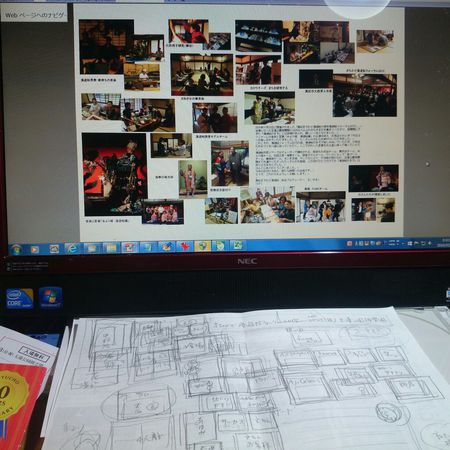Viewport: 450px width, 450px height.
Task: Open the small group photo below red performer
Action: pyautogui.click(x=163, y=212)
